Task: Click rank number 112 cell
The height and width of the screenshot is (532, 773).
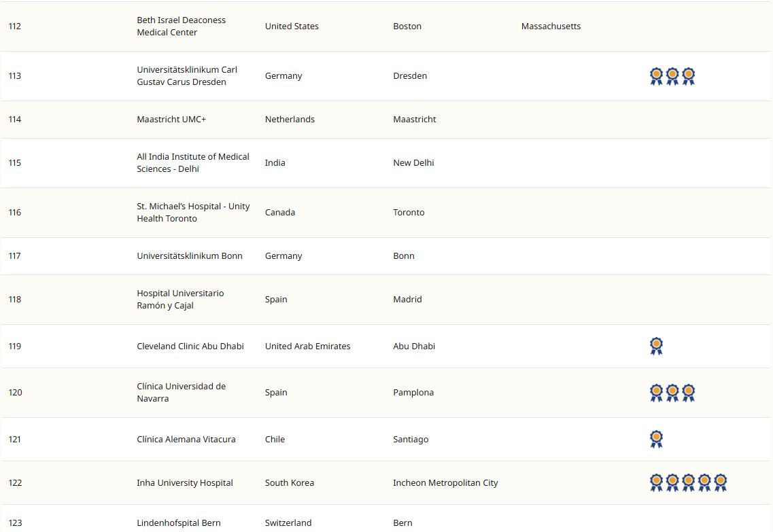Action: (x=15, y=26)
